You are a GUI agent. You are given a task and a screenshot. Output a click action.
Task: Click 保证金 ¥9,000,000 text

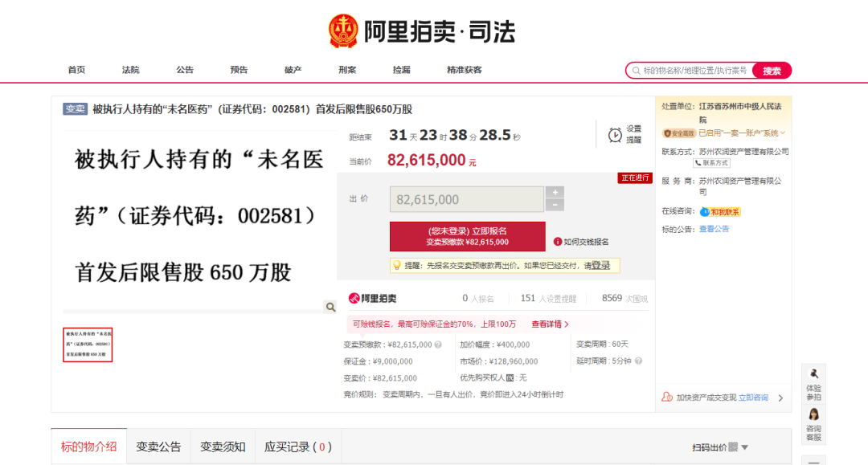tap(378, 361)
